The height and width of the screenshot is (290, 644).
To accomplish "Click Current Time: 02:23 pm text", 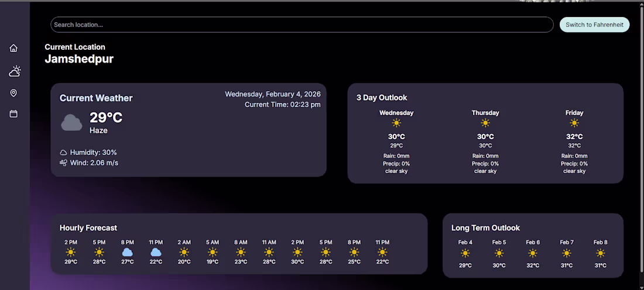I will [x=283, y=105].
